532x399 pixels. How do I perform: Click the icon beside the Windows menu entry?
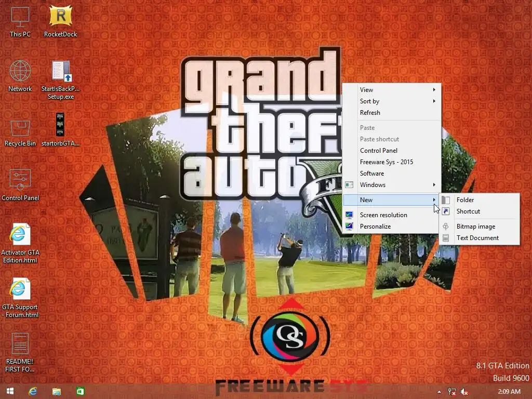tap(349, 185)
